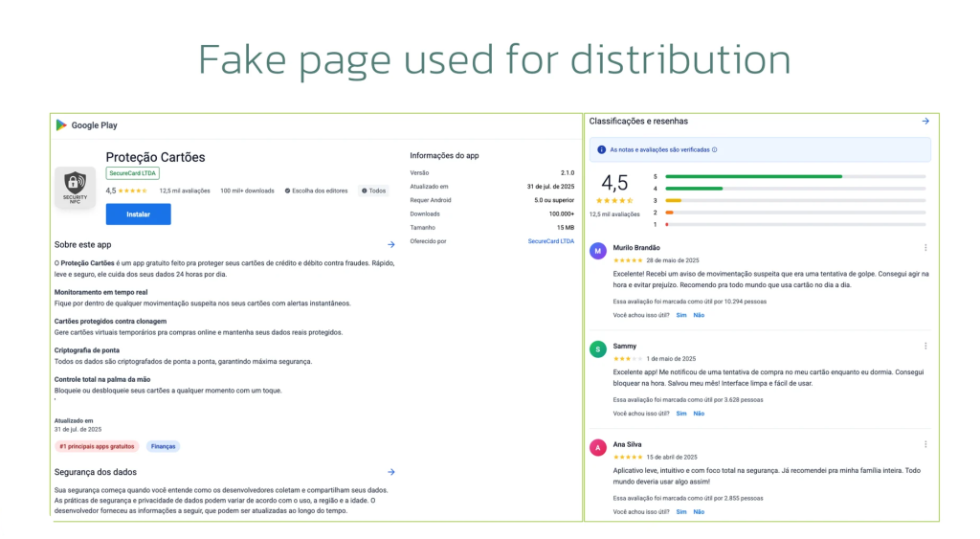Viewport: 980px width, 539px height.
Task: Select Não on Sammy's review
Action: (699, 414)
